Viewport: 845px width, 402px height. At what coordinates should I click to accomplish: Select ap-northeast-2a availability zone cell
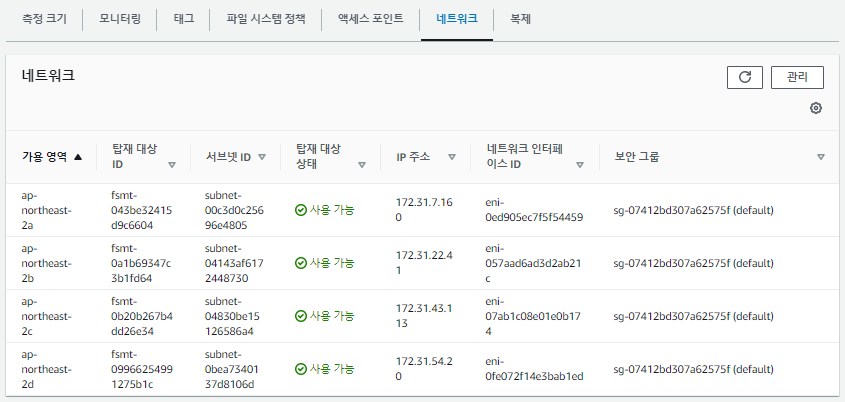point(46,210)
